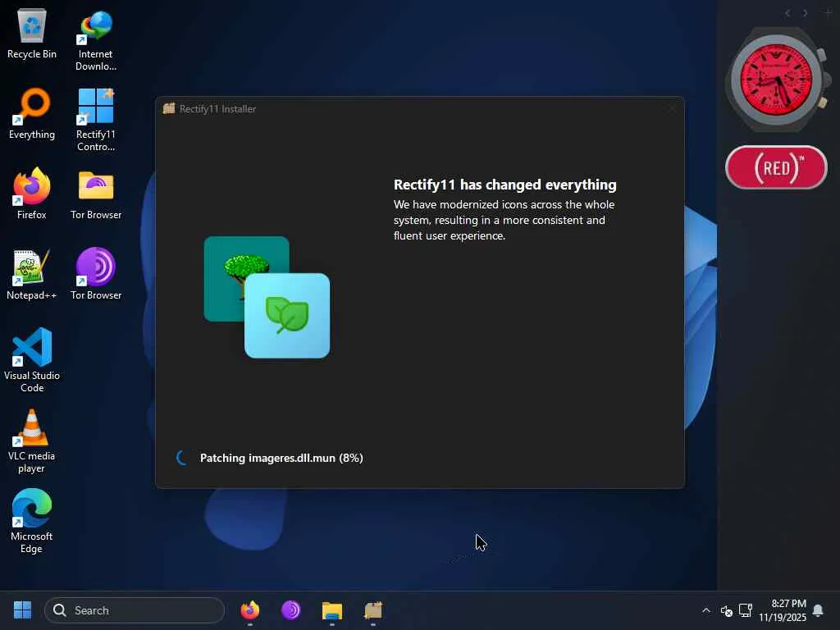
Task: Click the (RED) badge widget
Action: (x=776, y=167)
